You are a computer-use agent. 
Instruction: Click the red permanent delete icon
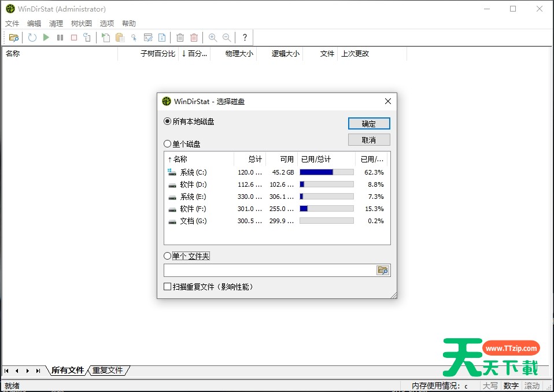[x=194, y=38]
